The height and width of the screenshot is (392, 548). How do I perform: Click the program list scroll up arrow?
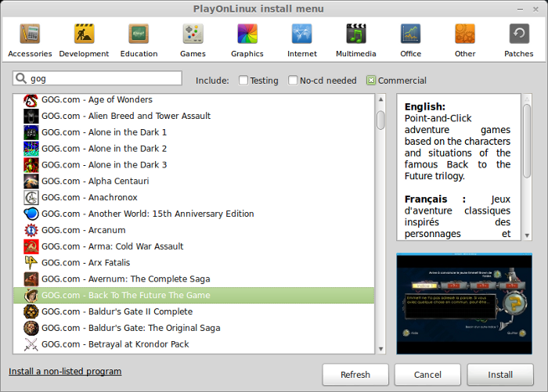(x=381, y=99)
